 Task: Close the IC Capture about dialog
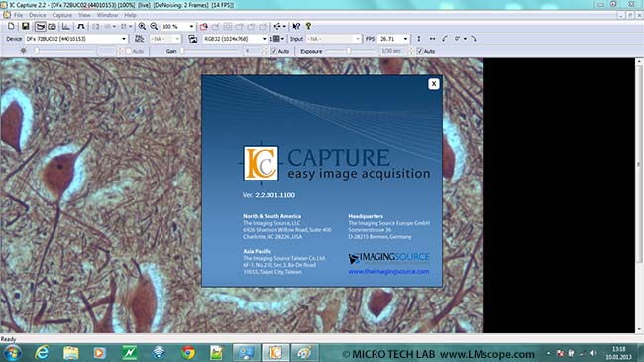pyautogui.click(x=434, y=84)
